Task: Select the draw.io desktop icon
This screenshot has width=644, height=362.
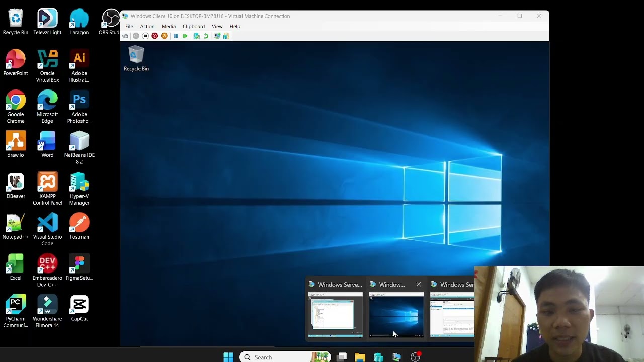Action: [x=16, y=144]
